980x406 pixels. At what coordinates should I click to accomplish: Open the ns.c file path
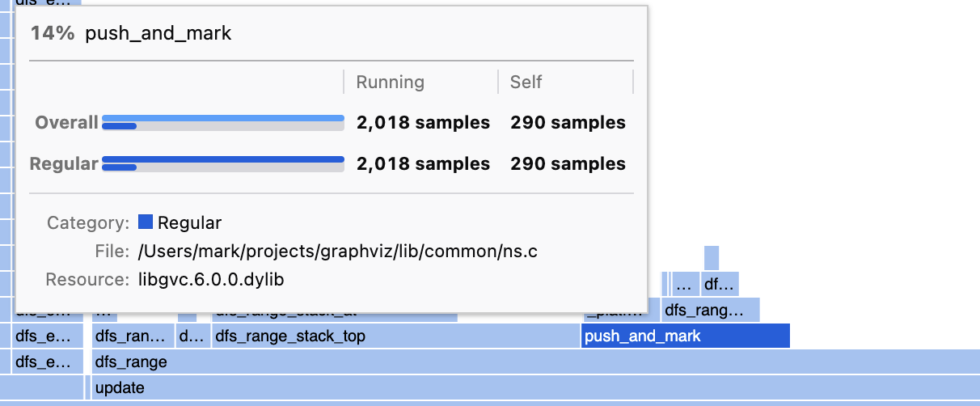(x=338, y=252)
